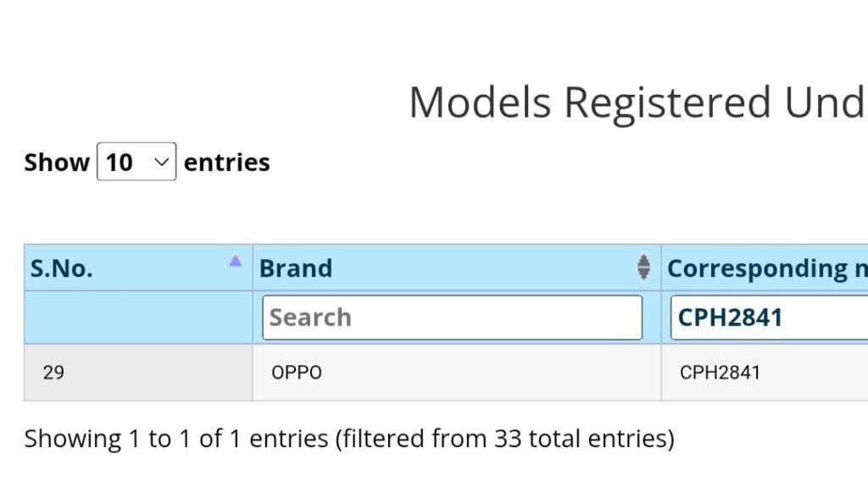
Task: Click the CPH2841 model filter field
Action: 763,317
